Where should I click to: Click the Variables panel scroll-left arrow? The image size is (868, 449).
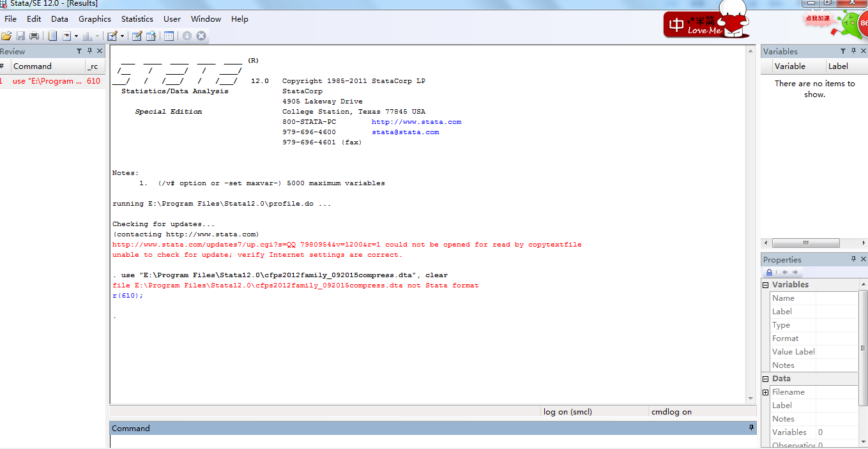[x=765, y=243]
